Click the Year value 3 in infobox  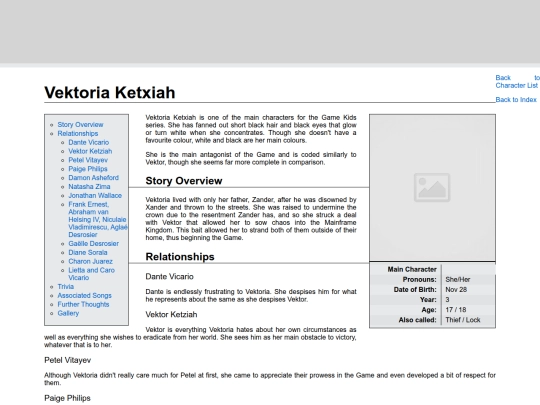tap(447, 300)
